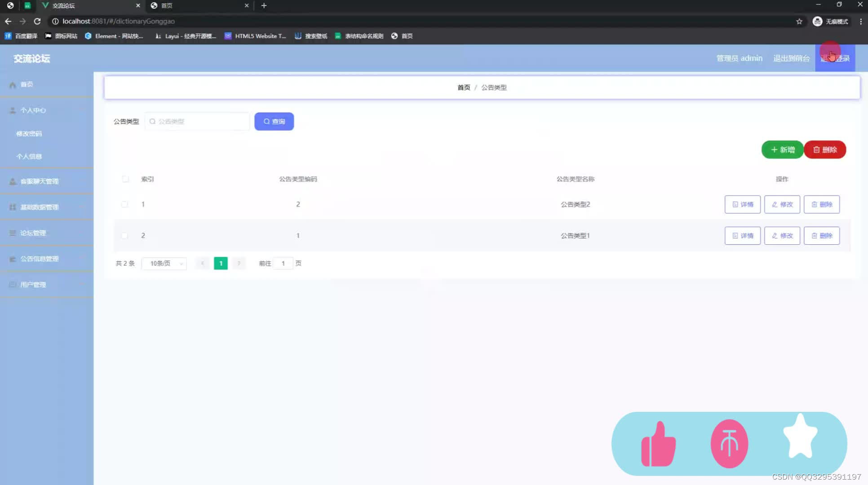Click the 退出登录 logout button

pyautogui.click(x=835, y=58)
